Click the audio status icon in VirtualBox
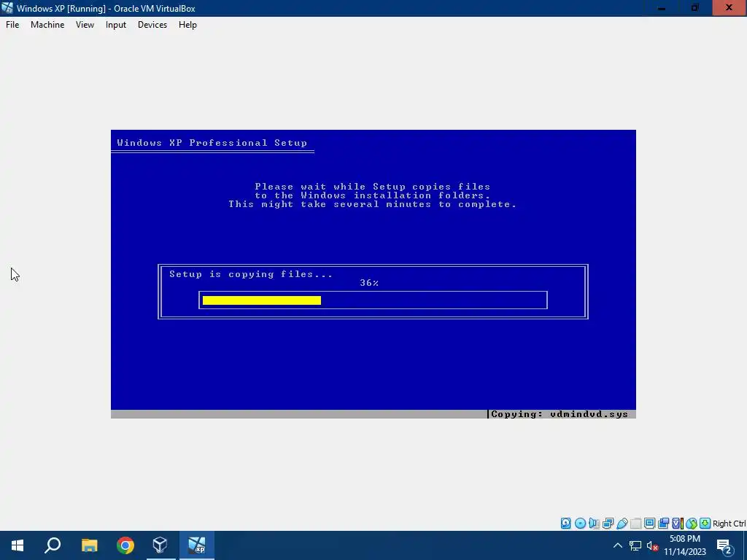The image size is (747, 560). click(x=594, y=524)
